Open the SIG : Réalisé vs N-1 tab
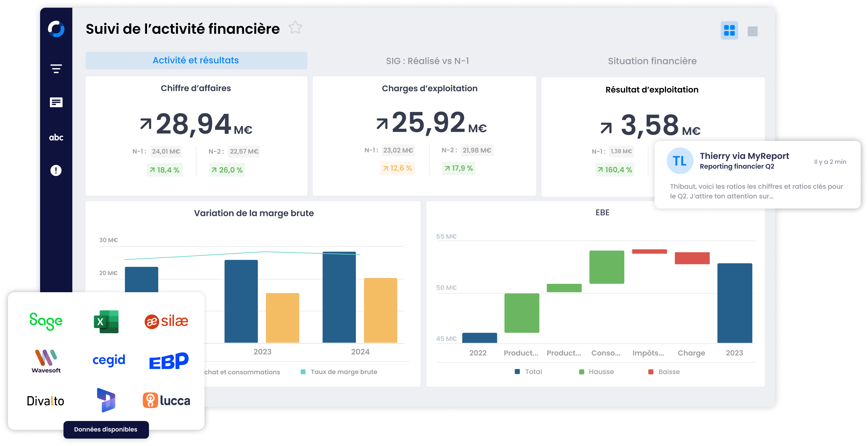 pos(427,61)
